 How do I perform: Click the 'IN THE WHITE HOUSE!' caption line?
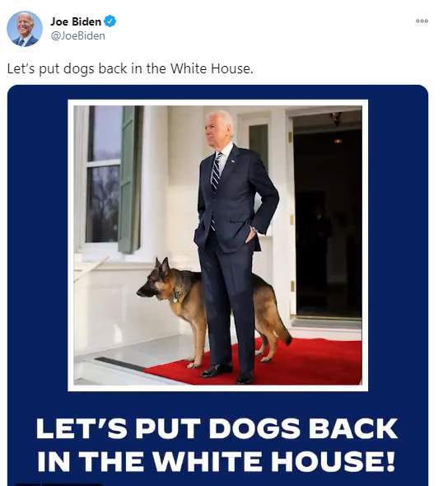pos(217,461)
